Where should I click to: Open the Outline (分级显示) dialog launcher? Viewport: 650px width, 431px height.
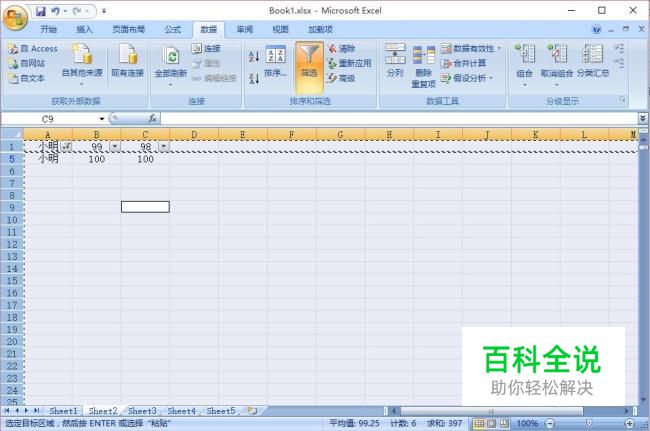click(622, 100)
